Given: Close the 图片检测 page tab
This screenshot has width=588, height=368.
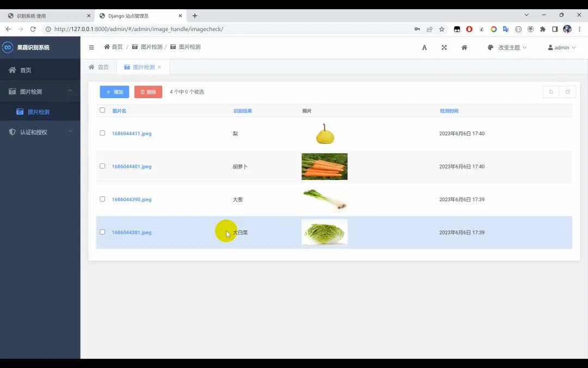Looking at the screenshot, I should pyautogui.click(x=160, y=67).
